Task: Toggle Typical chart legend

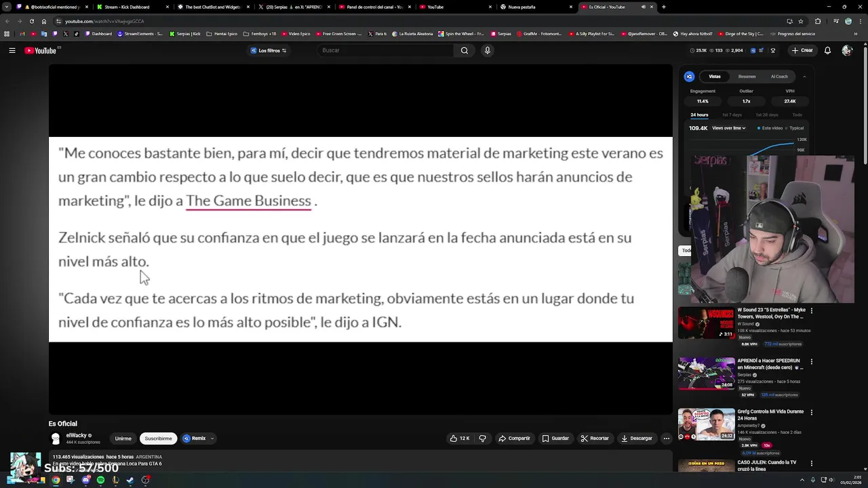Action: click(x=795, y=128)
